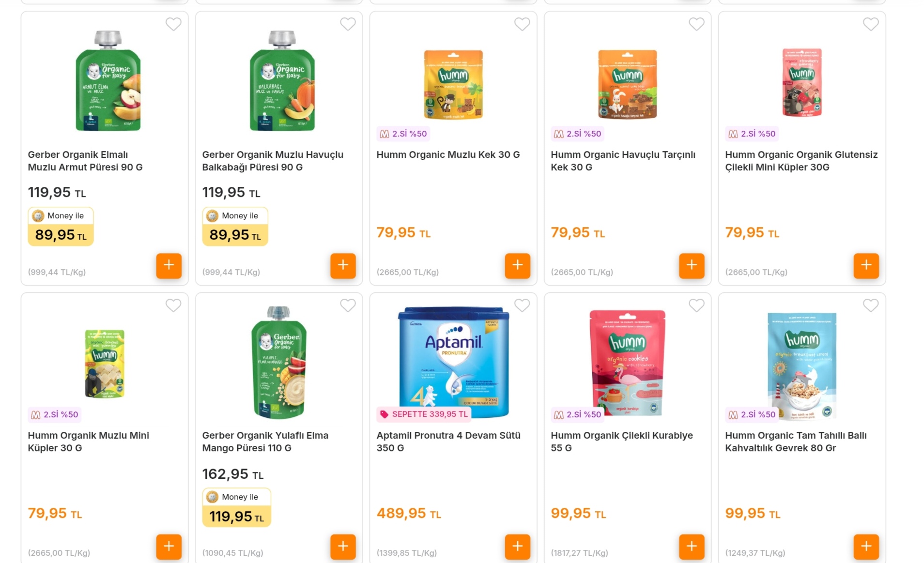Click the SEPETTE 339,95 TL discount badge
Viewport: 924px width, 563px height.
tap(424, 414)
